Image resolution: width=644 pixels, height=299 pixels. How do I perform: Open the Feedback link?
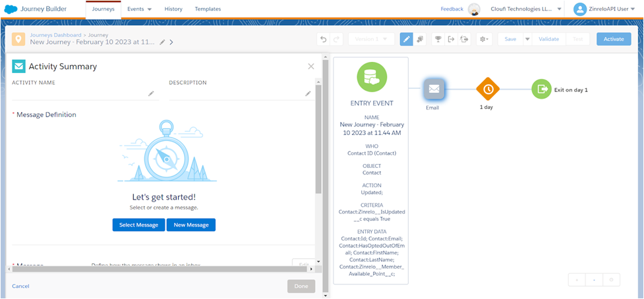click(x=452, y=9)
